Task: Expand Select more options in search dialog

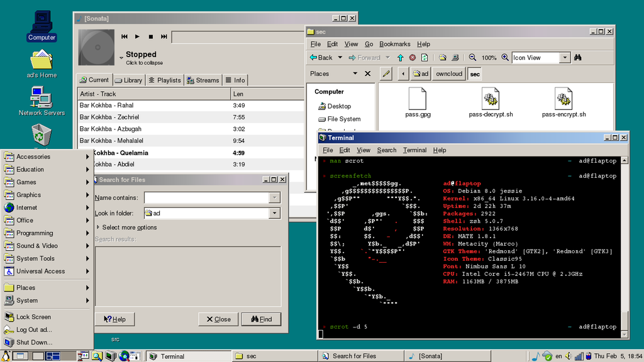Action: pyautogui.click(x=126, y=228)
